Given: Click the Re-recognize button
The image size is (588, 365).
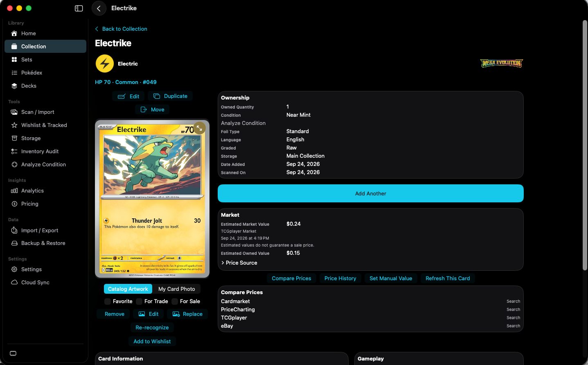Looking at the screenshot, I should (x=152, y=327).
